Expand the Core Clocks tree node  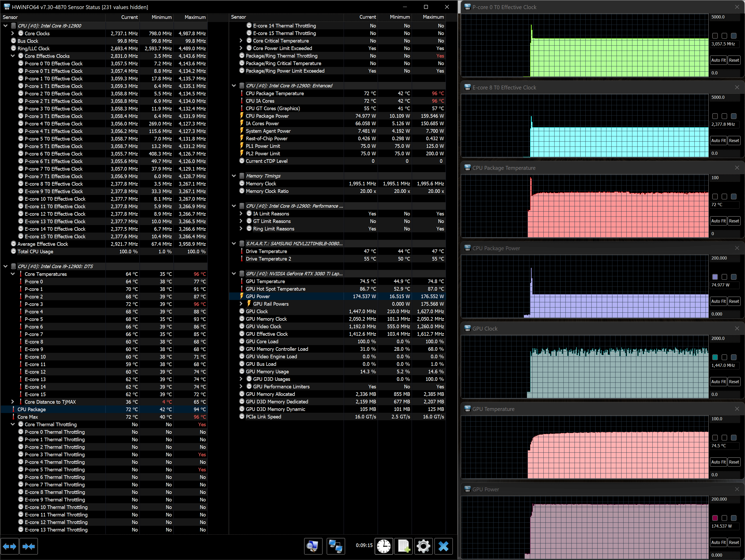[x=13, y=33]
